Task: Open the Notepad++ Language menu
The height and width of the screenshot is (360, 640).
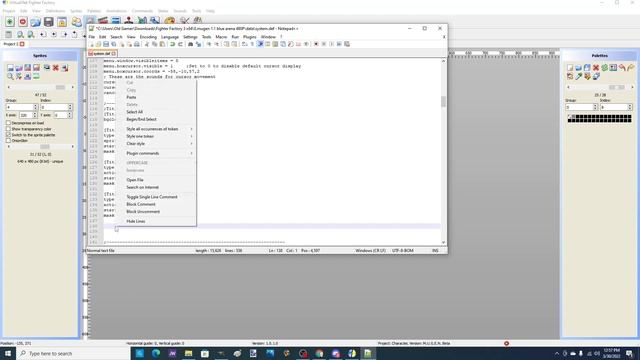Action: (x=170, y=37)
